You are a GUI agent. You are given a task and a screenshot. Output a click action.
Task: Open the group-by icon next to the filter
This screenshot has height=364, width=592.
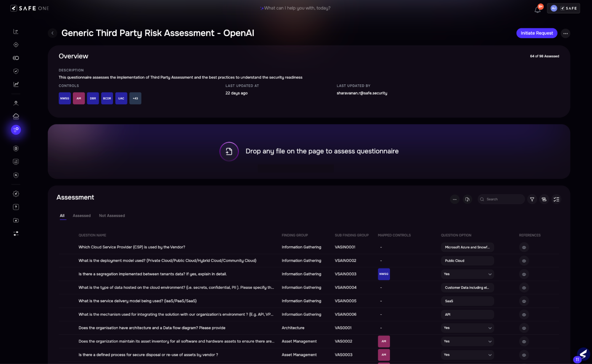click(544, 199)
